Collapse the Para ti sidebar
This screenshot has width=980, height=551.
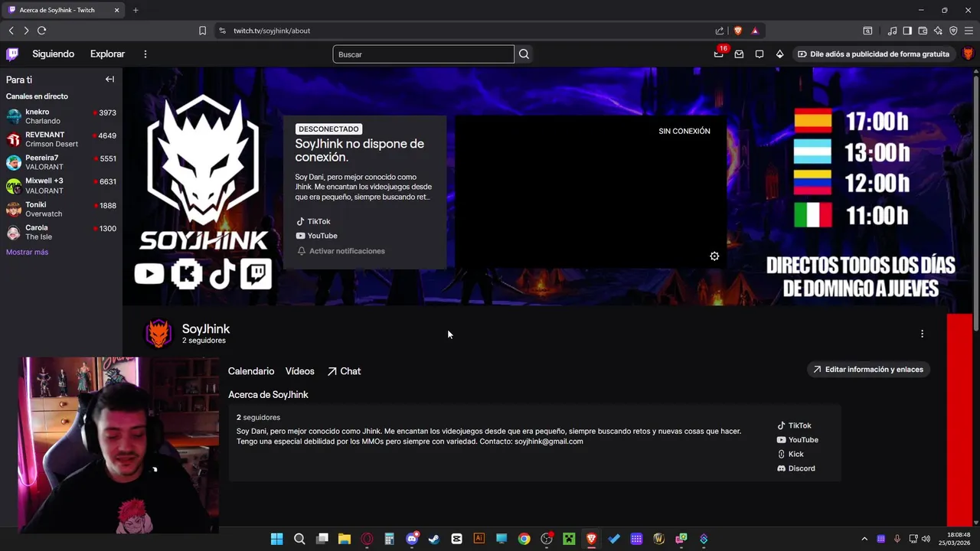tap(109, 79)
